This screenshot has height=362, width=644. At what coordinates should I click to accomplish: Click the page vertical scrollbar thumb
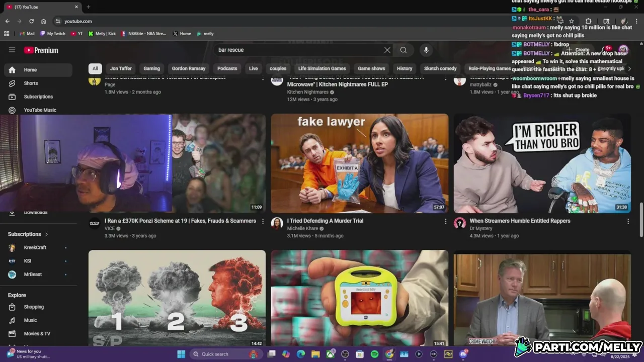[x=641, y=219]
